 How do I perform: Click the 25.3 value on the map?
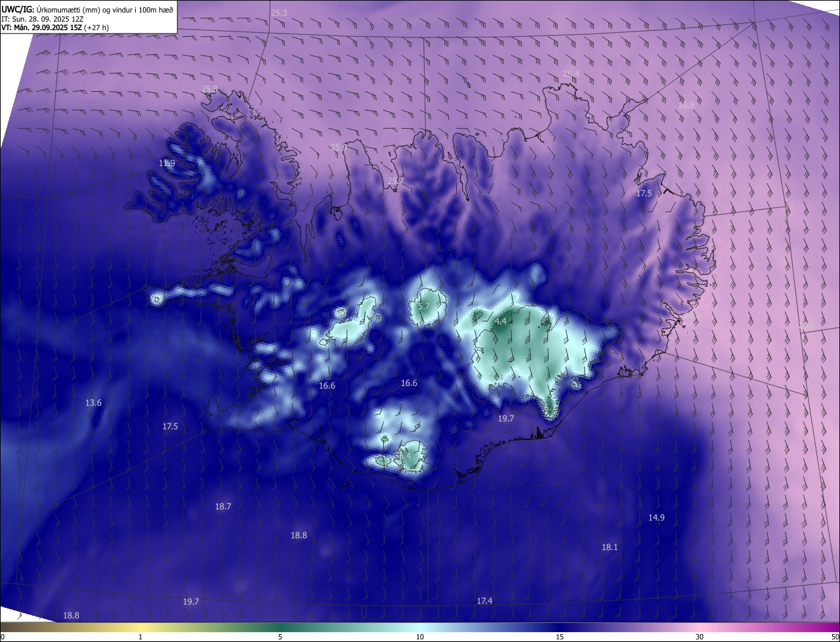(x=279, y=13)
